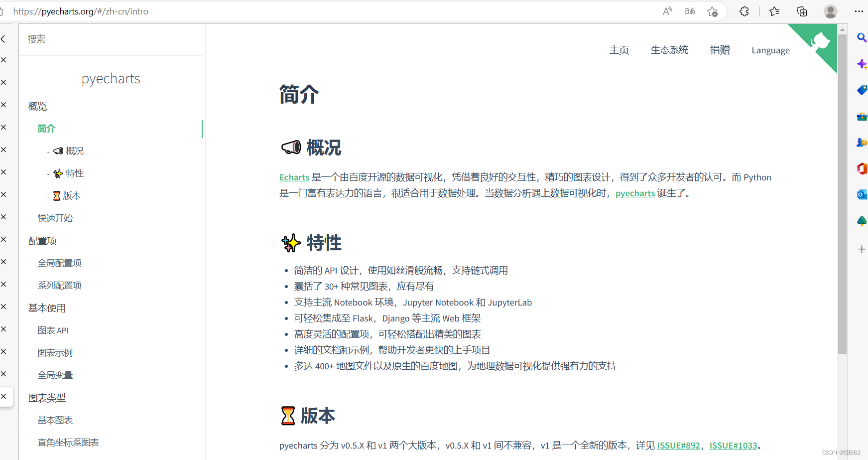Image resolution: width=868 pixels, height=460 pixels.
Task: Jump to 特性 subsection from sidebar
Action: pos(68,173)
